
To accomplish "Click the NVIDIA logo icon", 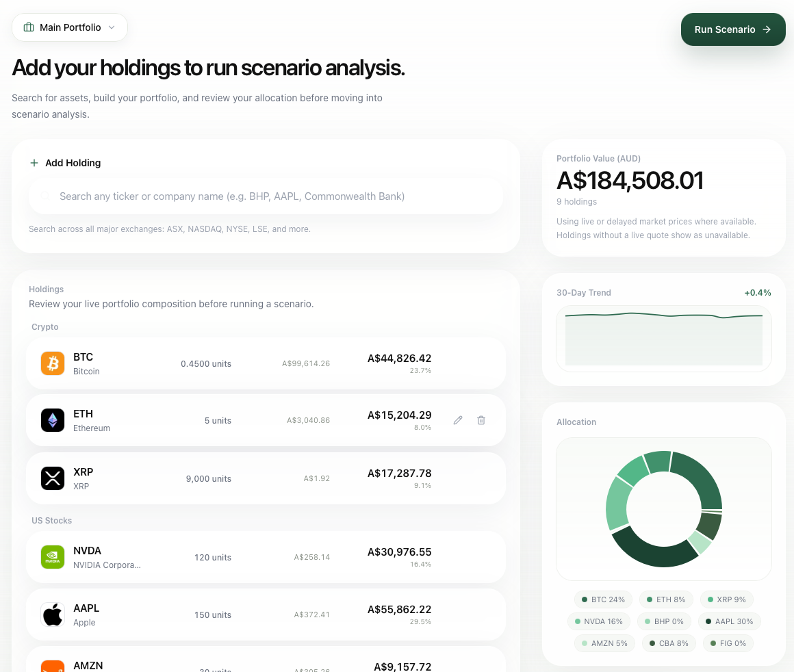I will coord(53,557).
